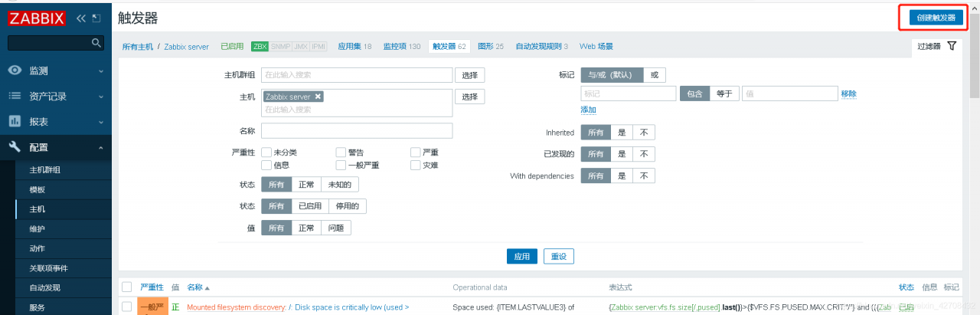Click the filter funnel icon
The width and height of the screenshot is (980, 315).
[x=952, y=46]
